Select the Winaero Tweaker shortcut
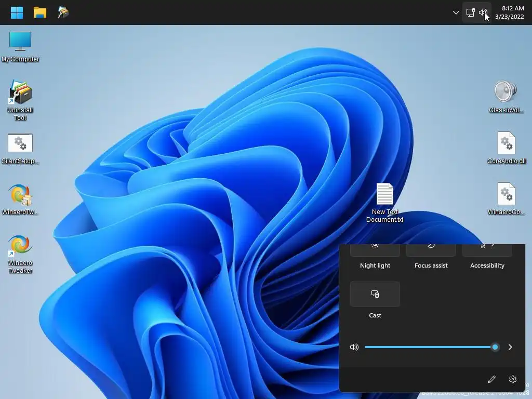 point(20,254)
